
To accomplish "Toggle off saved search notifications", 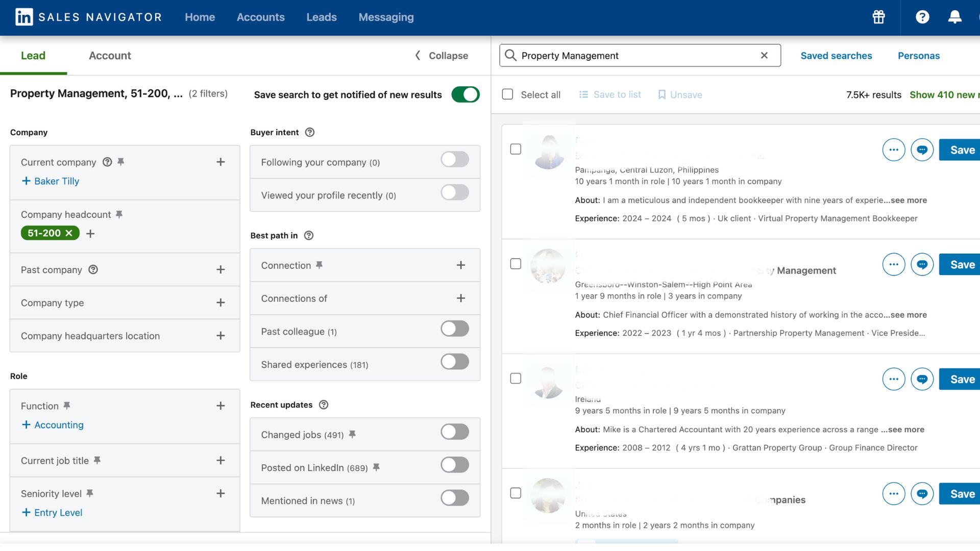I will click(x=465, y=94).
